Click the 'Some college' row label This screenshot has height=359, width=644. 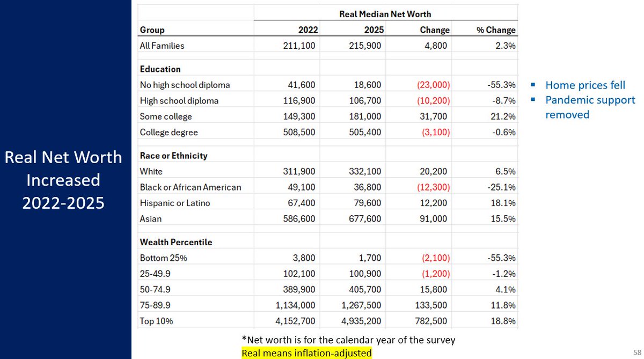point(166,116)
